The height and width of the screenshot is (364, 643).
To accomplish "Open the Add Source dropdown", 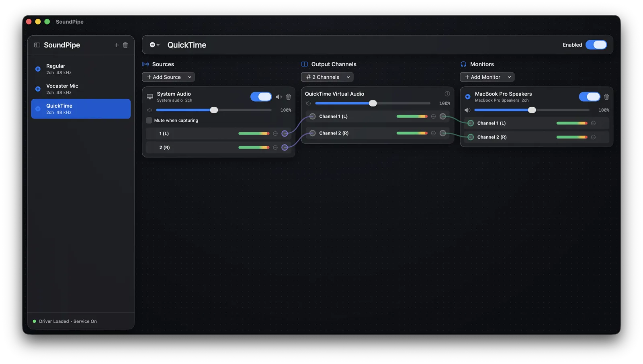I will (168, 77).
